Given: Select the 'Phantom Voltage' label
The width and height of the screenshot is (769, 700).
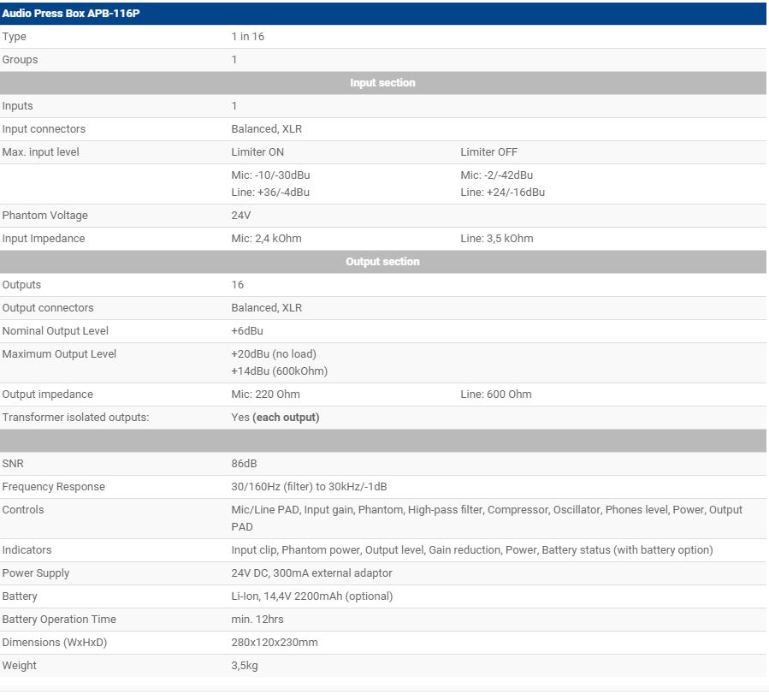Looking at the screenshot, I should tap(45, 216).
